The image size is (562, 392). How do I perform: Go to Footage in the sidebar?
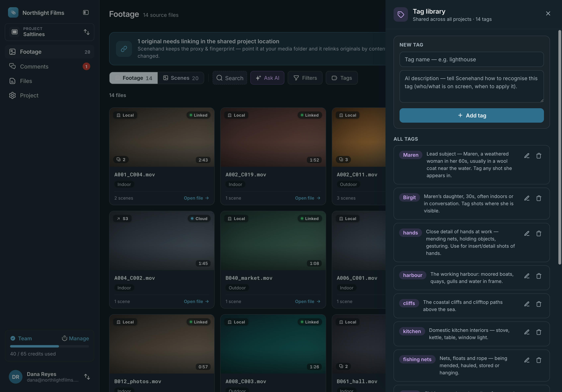50,52
